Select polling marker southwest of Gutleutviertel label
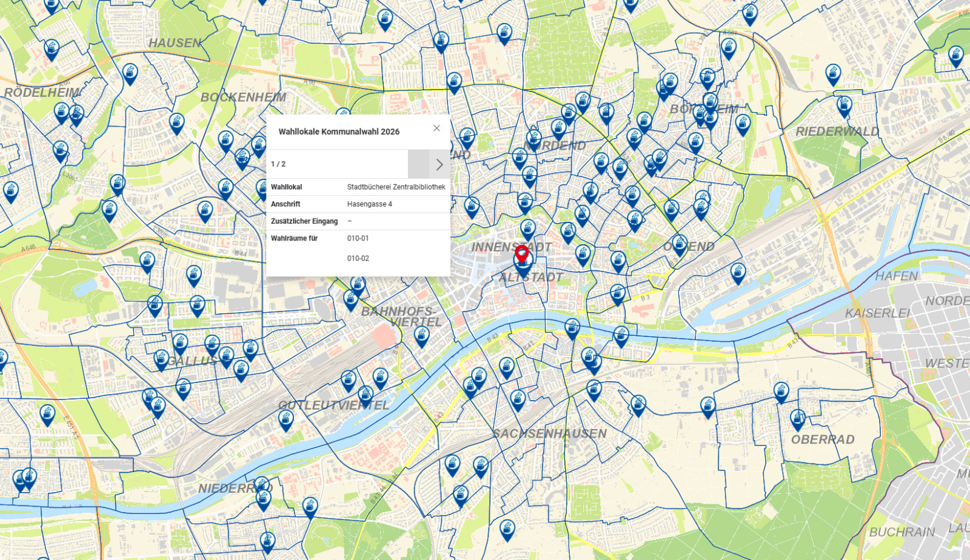This screenshot has width=970, height=560. (x=286, y=419)
